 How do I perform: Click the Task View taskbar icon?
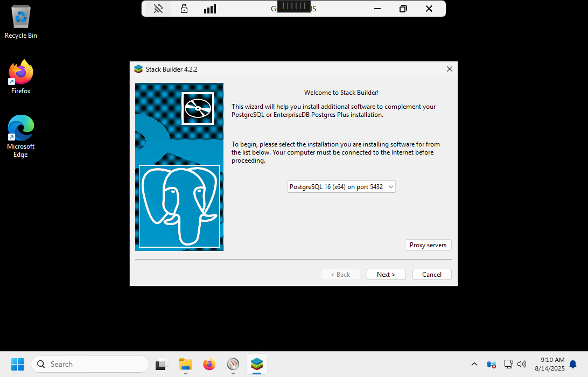click(x=162, y=365)
